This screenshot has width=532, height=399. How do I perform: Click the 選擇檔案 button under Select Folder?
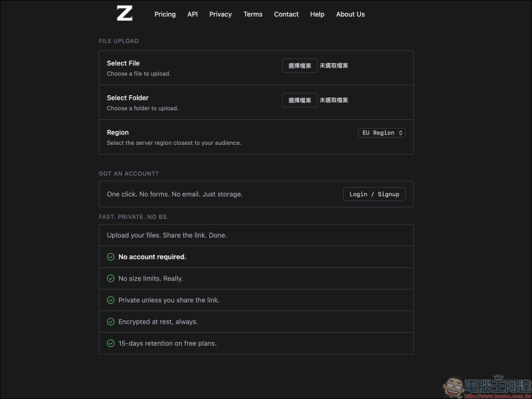[x=300, y=100]
